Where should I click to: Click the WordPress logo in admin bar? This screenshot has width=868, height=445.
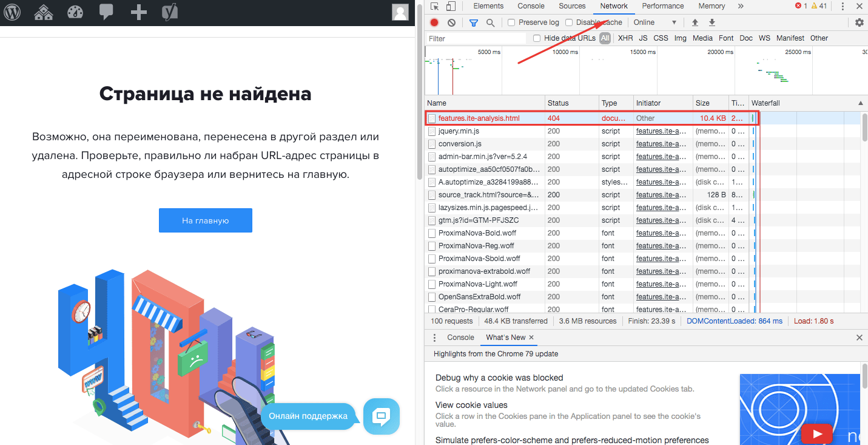[x=12, y=12]
